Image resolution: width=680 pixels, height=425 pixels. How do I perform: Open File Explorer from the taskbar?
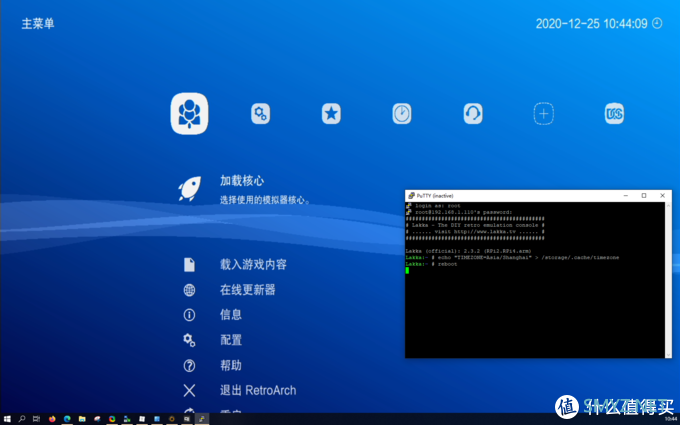pos(82,419)
